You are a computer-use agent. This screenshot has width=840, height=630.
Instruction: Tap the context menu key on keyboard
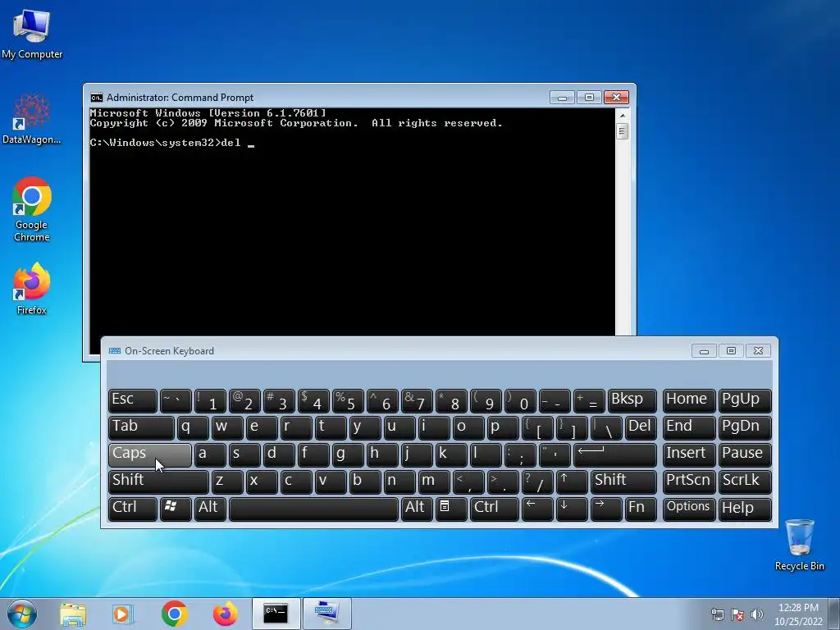click(x=450, y=509)
